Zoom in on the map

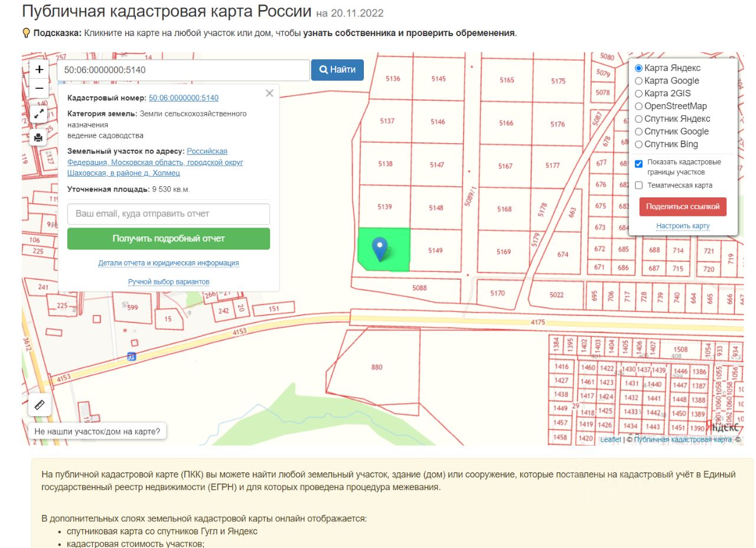pyautogui.click(x=39, y=70)
